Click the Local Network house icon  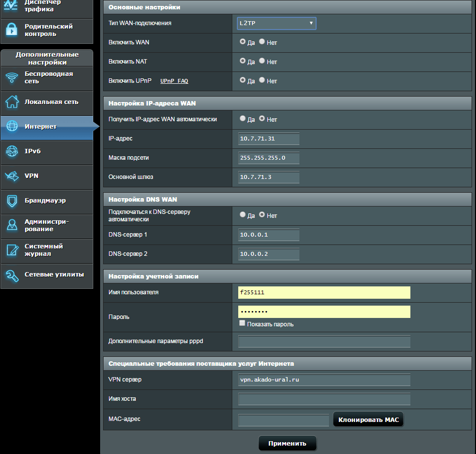12,102
